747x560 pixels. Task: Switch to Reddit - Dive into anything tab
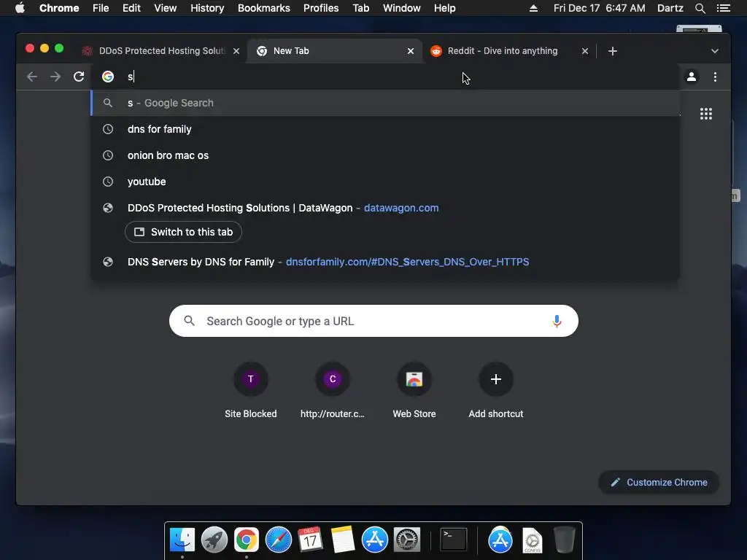(x=503, y=51)
